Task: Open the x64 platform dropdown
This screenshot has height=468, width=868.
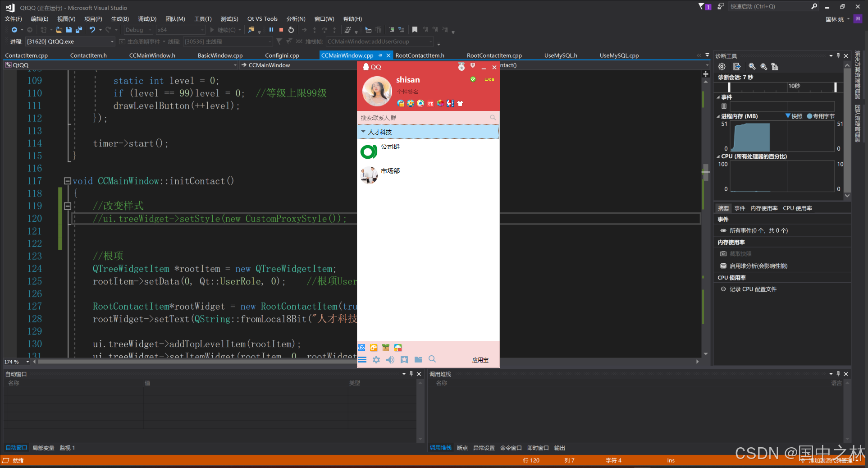Action: [180, 30]
